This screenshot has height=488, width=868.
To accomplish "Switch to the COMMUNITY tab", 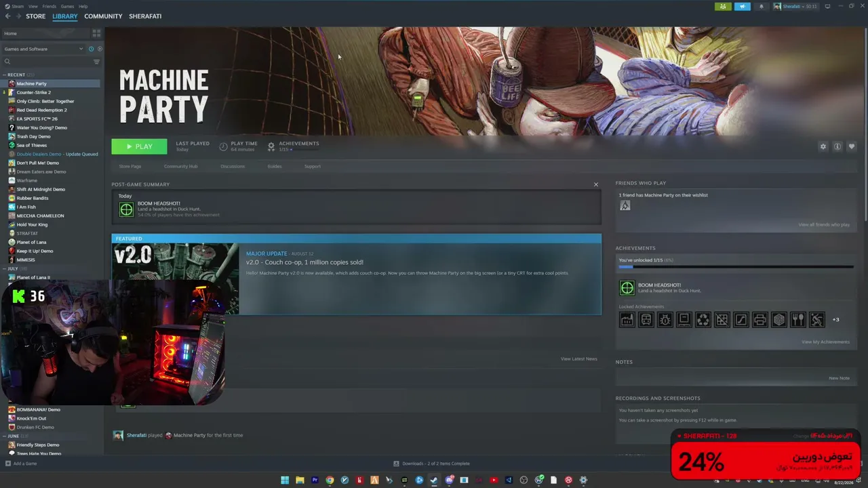I will click(103, 16).
